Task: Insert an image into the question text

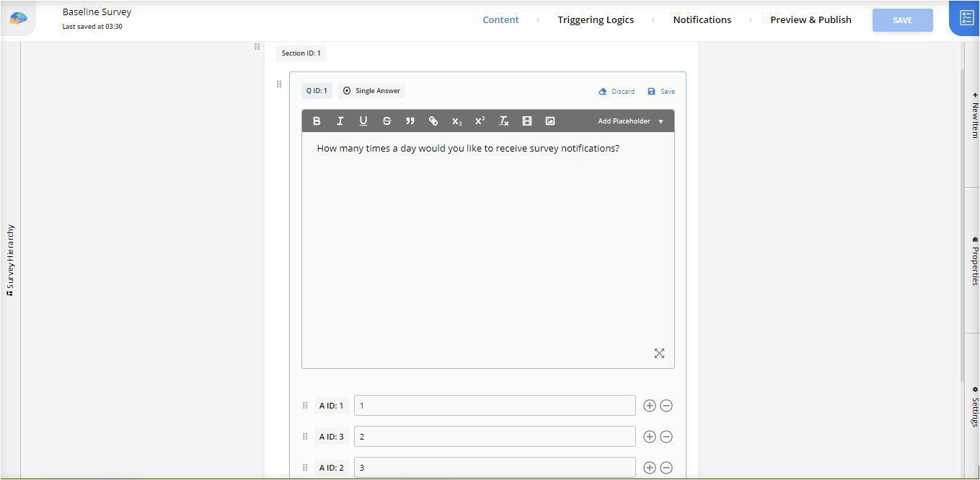Action: pyautogui.click(x=550, y=121)
